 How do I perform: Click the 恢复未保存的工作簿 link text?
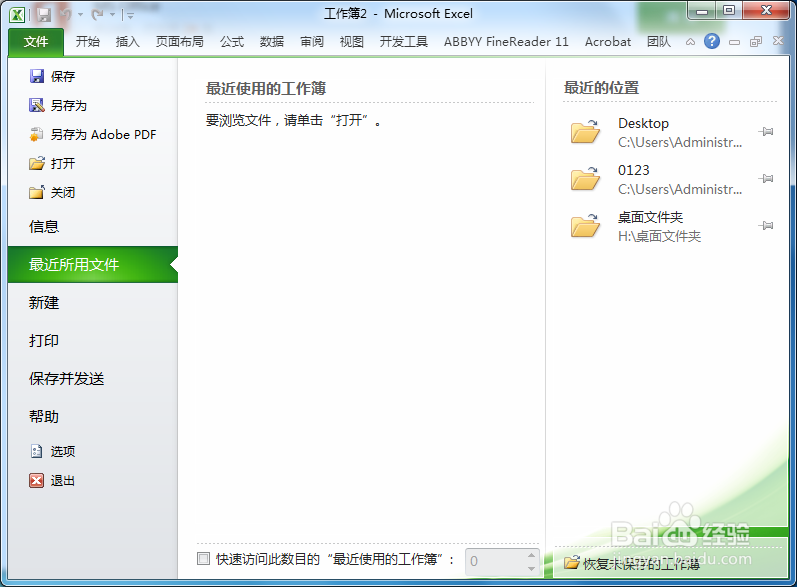point(641,564)
